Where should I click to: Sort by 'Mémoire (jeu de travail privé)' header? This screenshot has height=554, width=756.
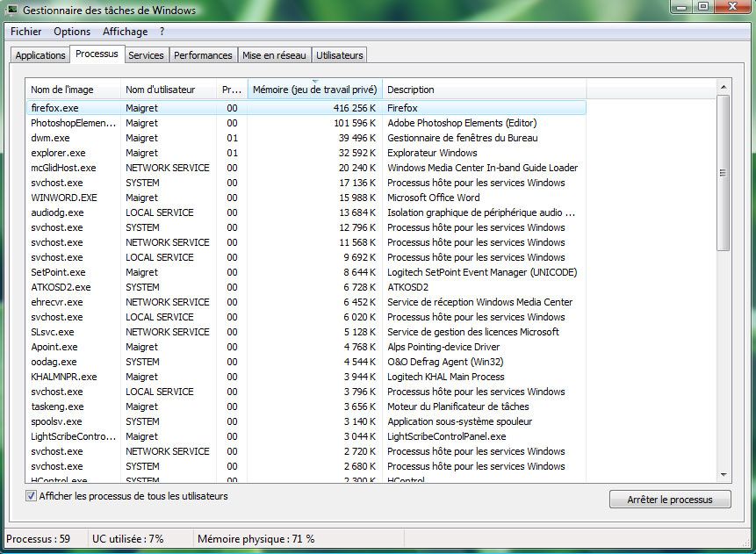(x=315, y=90)
